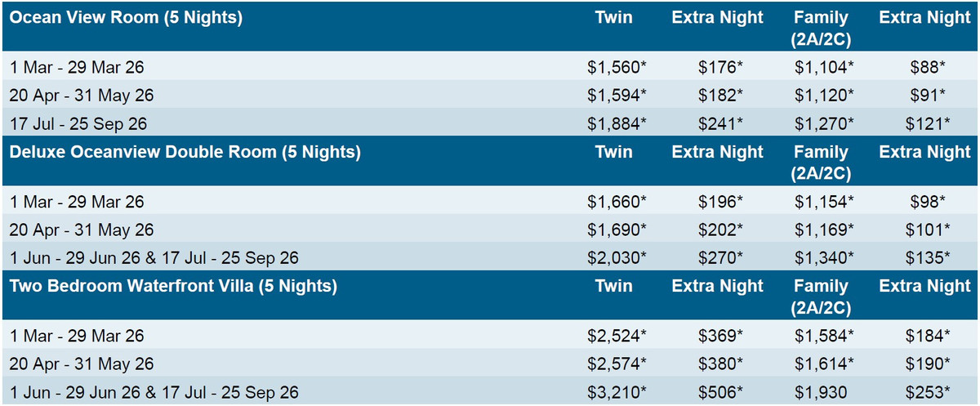This screenshot has height=406, width=980.
Task: Click the $1,660* deluxe twin price
Action: pos(617,202)
